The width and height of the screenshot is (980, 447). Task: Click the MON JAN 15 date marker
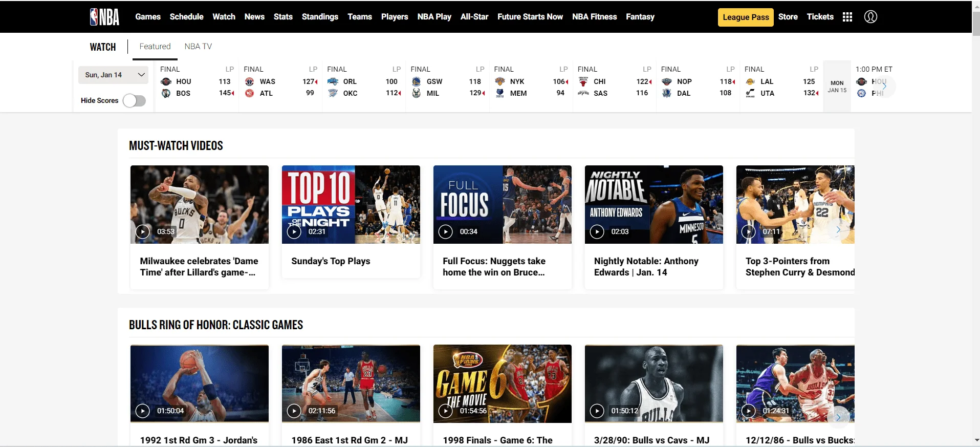pyautogui.click(x=837, y=86)
